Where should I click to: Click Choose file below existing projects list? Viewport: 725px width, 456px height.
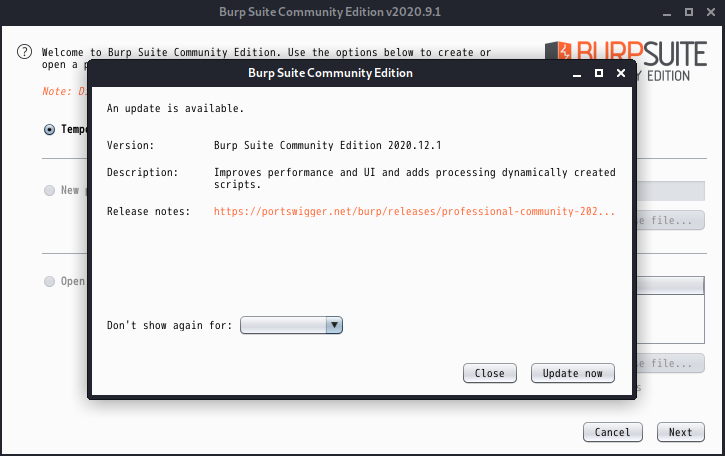pyautogui.click(x=668, y=363)
